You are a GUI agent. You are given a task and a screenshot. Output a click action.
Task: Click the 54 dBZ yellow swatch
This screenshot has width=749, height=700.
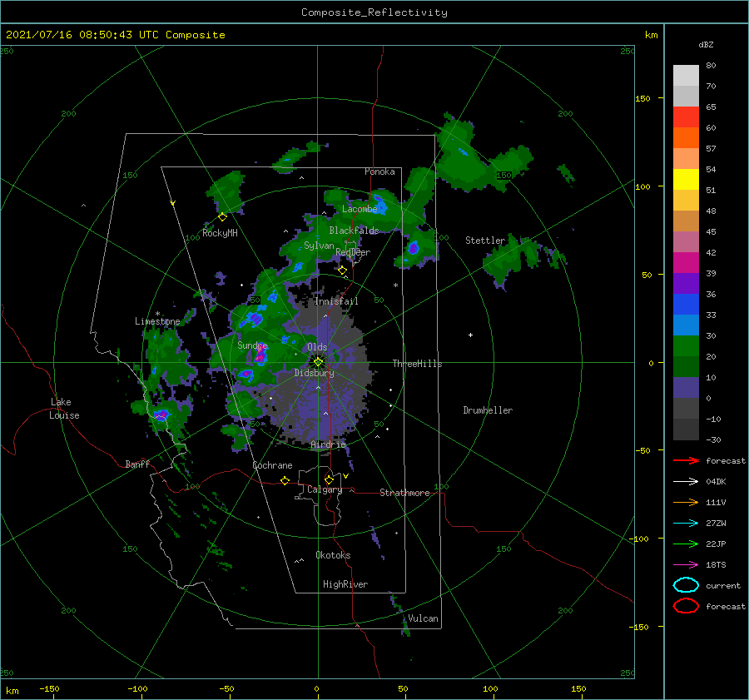tap(686, 179)
